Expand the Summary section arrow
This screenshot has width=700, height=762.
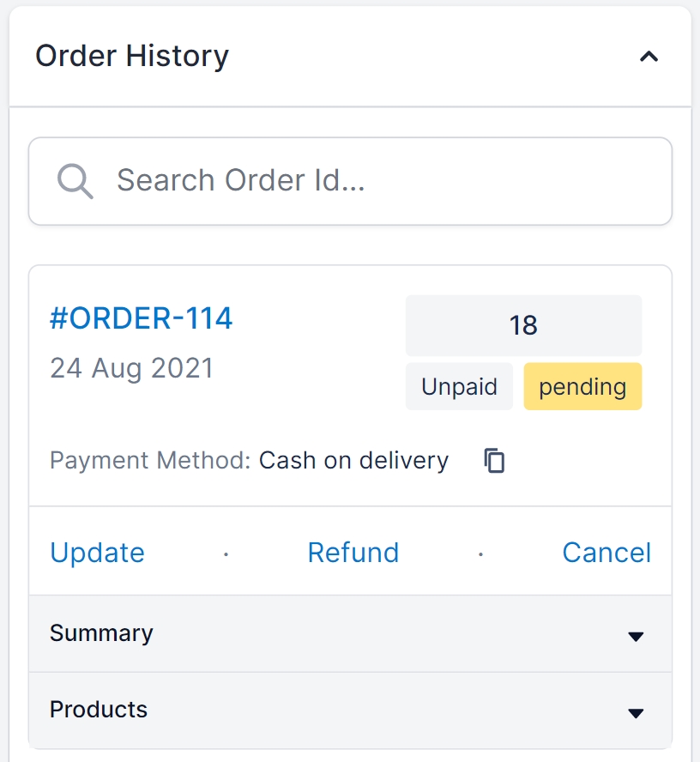click(636, 637)
